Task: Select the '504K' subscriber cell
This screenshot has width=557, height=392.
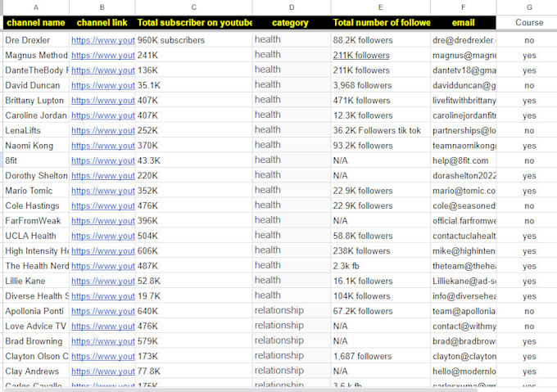Action: tap(193, 236)
